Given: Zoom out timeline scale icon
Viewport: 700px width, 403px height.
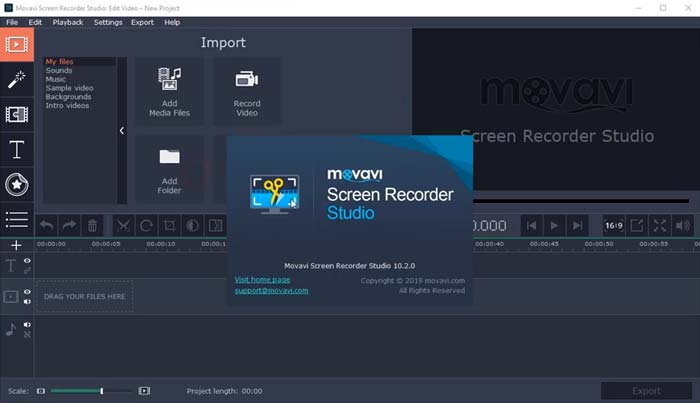Looking at the screenshot, I should [41, 391].
